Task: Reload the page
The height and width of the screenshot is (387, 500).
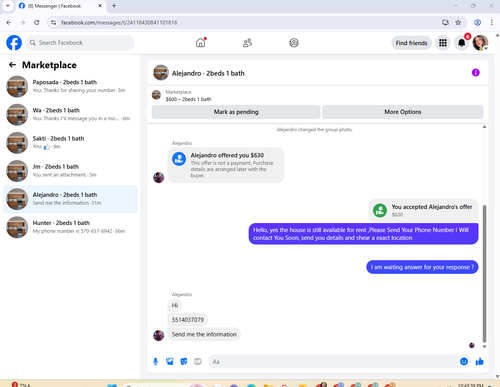Action: (x=37, y=22)
